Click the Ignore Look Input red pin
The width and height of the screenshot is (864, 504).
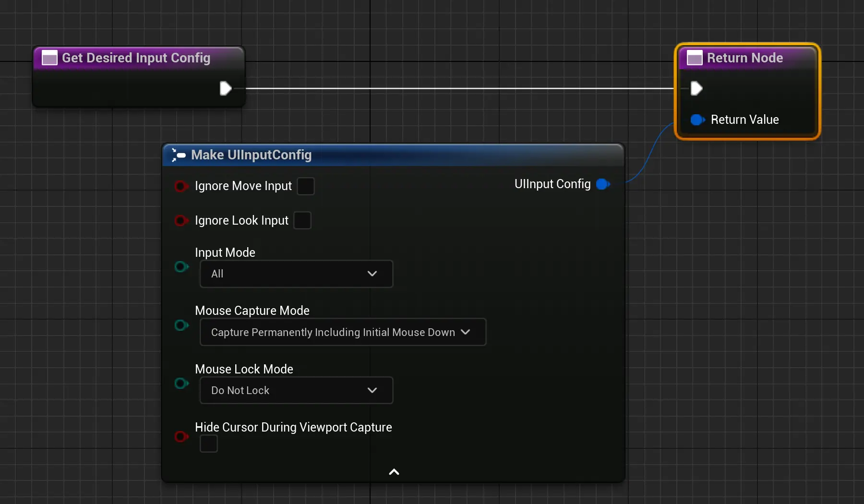click(181, 221)
